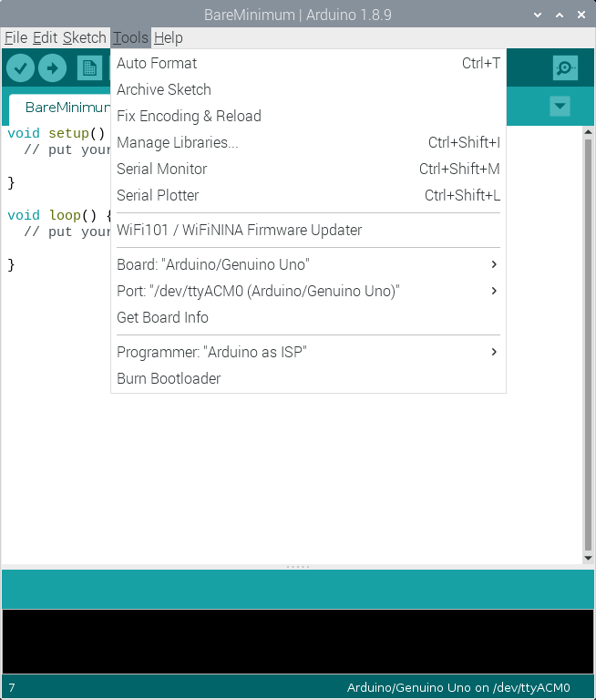This screenshot has height=700, width=596.
Task: Open the Sketch menu
Action: pos(85,38)
